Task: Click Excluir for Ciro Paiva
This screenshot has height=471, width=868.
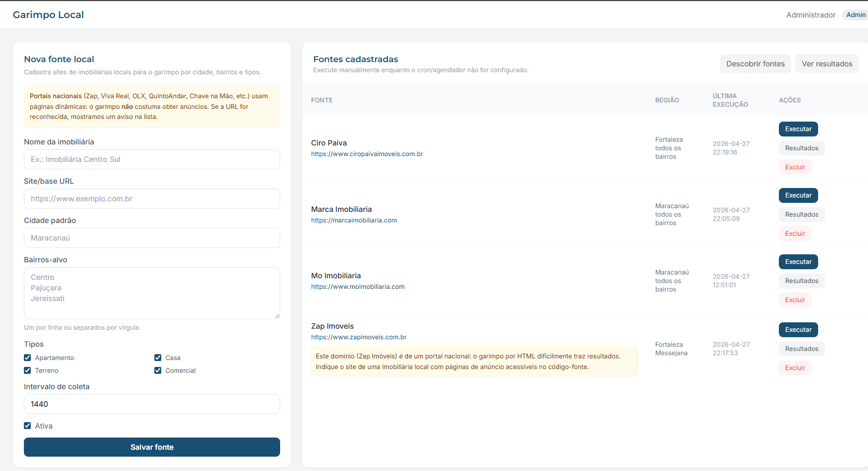Action: [x=795, y=167]
